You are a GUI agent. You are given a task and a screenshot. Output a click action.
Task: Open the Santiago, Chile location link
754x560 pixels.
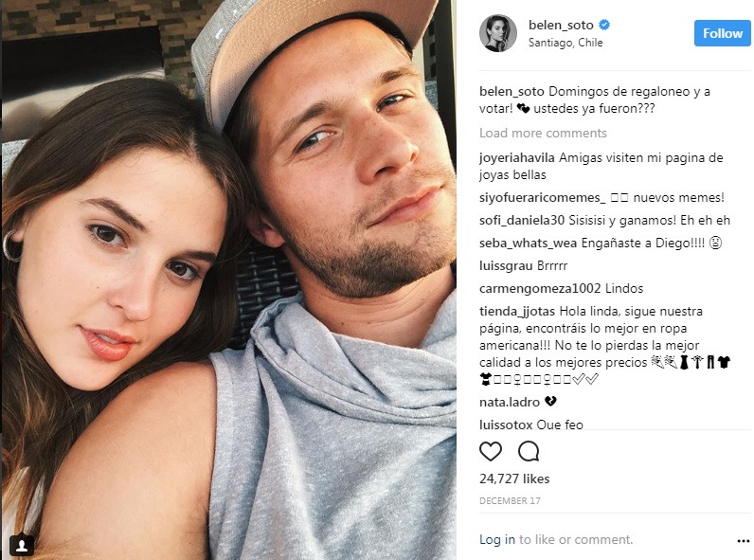[x=565, y=43]
